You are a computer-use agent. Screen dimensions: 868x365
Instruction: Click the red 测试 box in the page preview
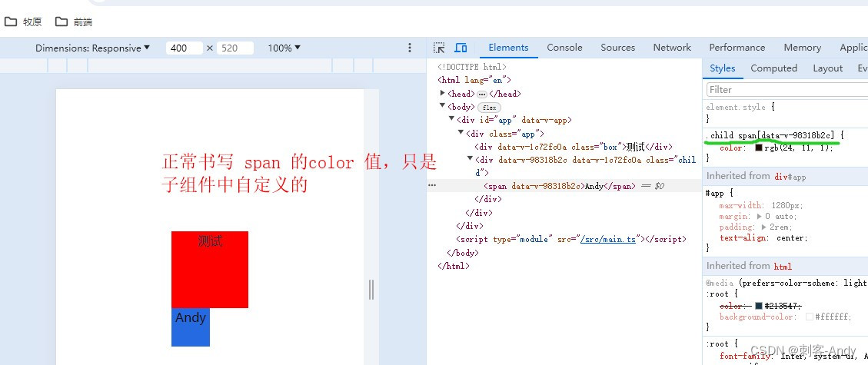(x=210, y=269)
